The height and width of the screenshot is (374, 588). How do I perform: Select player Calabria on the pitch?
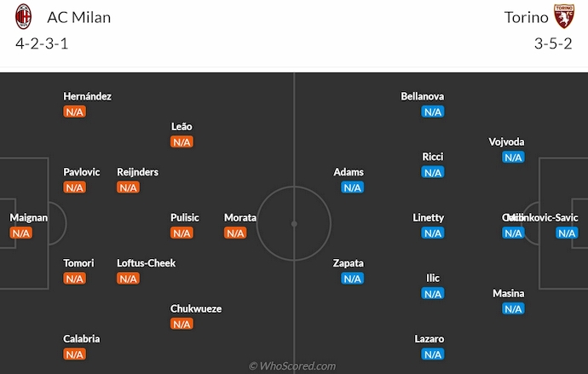[81, 338]
